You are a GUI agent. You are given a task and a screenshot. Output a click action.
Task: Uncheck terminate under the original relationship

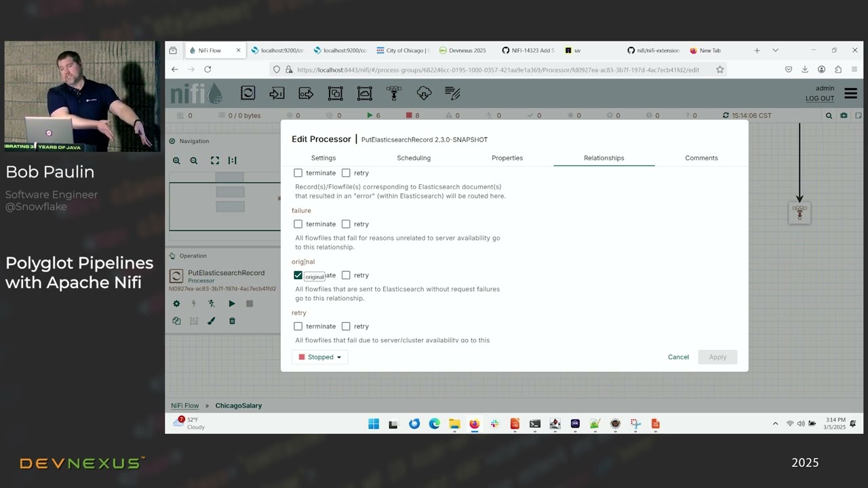(x=298, y=275)
